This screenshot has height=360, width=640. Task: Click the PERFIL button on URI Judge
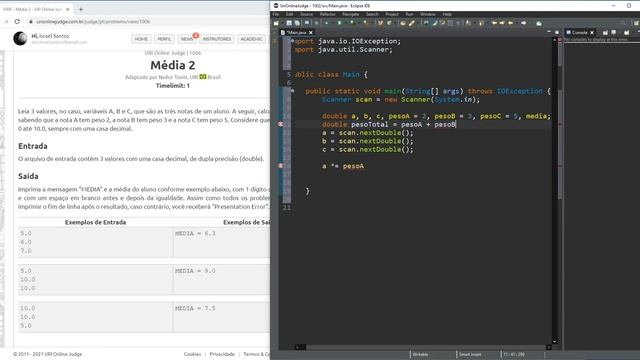click(x=164, y=39)
